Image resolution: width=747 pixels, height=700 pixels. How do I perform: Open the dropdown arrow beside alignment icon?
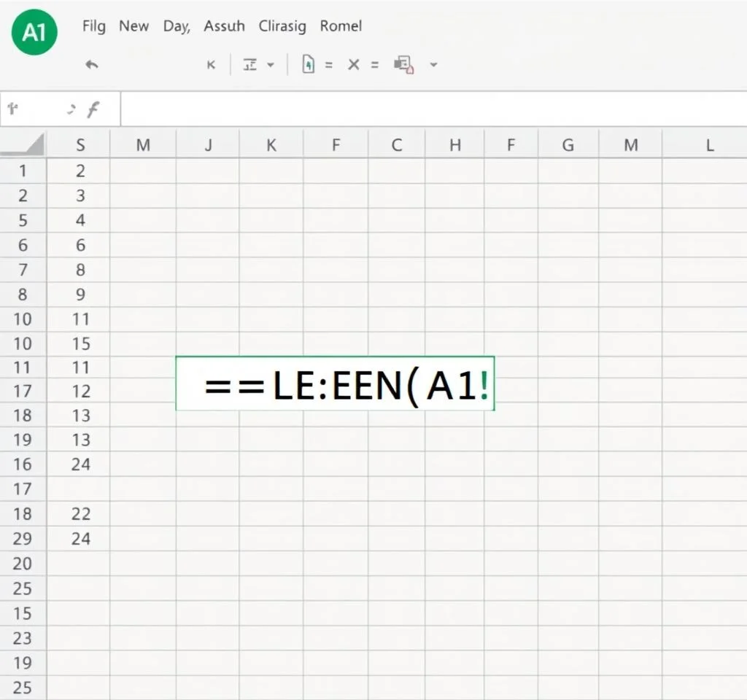point(271,65)
